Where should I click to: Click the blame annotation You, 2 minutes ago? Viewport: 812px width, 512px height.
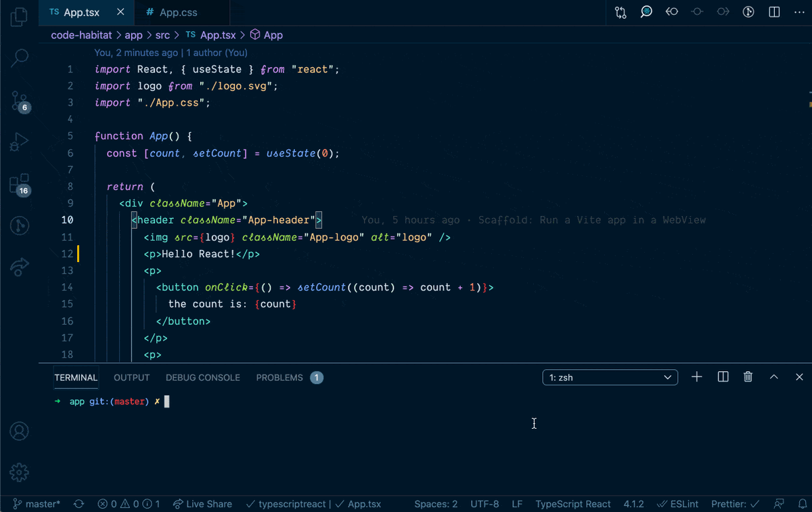click(x=136, y=53)
